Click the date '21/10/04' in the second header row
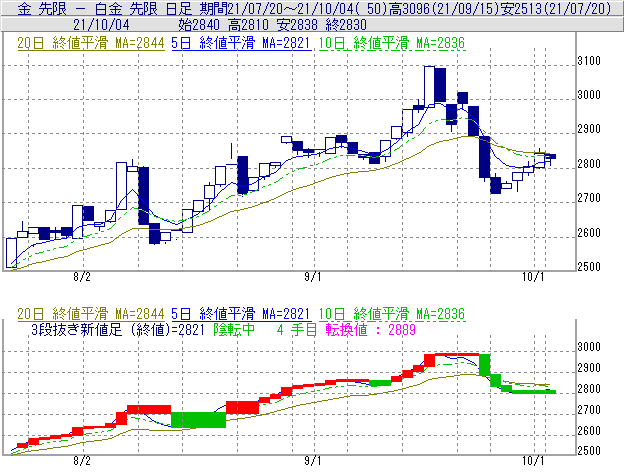This screenshot has width=624, height=475. pos(101,25)
